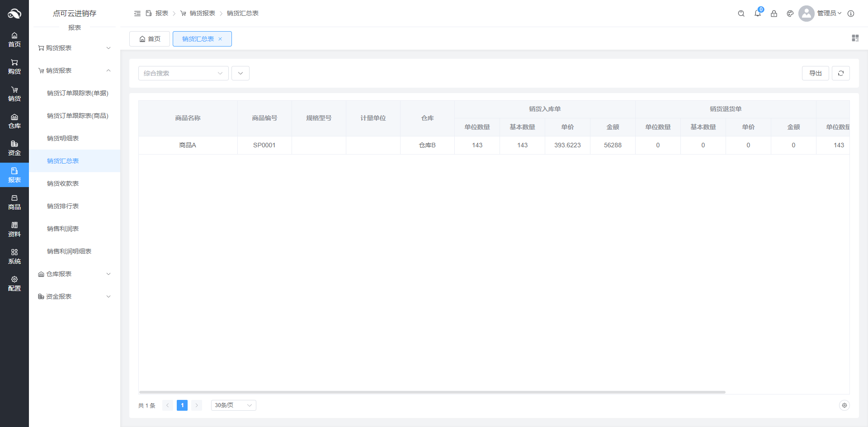The height and width of the screenshot is (427, 868).
Task: Click the lock screen icon
Action: pyautogui.click(x=774, y=14)
